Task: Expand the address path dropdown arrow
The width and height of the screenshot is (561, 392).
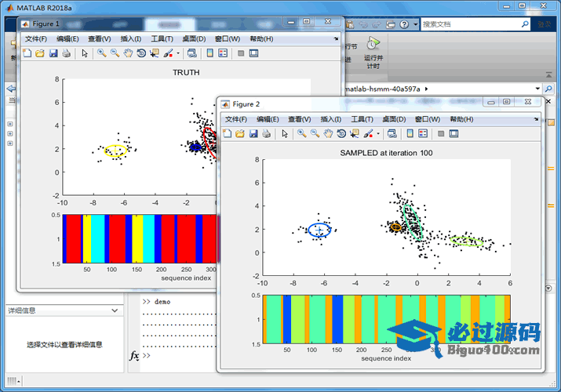Action: [x=537, y=89]
